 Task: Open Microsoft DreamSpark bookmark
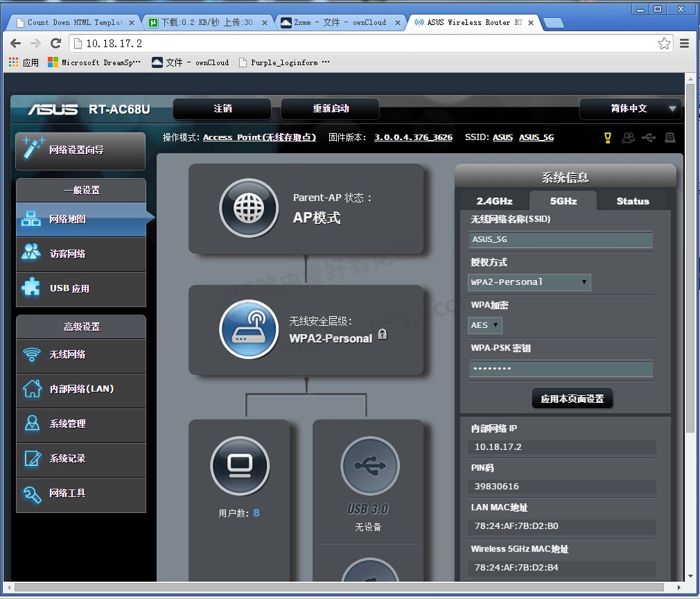[94, 62]
